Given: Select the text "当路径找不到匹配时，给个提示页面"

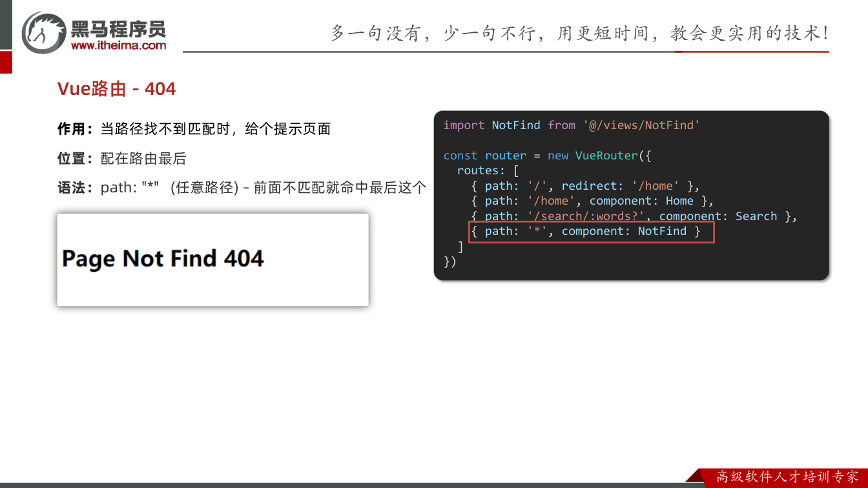Looking at the screenshot, I should click(216, 129).
